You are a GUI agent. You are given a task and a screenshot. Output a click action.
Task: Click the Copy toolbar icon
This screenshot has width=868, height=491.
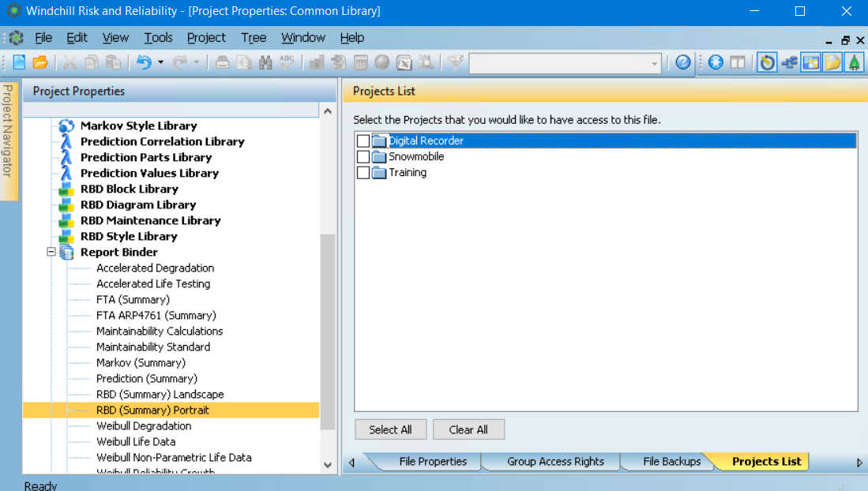click(x=92, y=62)
